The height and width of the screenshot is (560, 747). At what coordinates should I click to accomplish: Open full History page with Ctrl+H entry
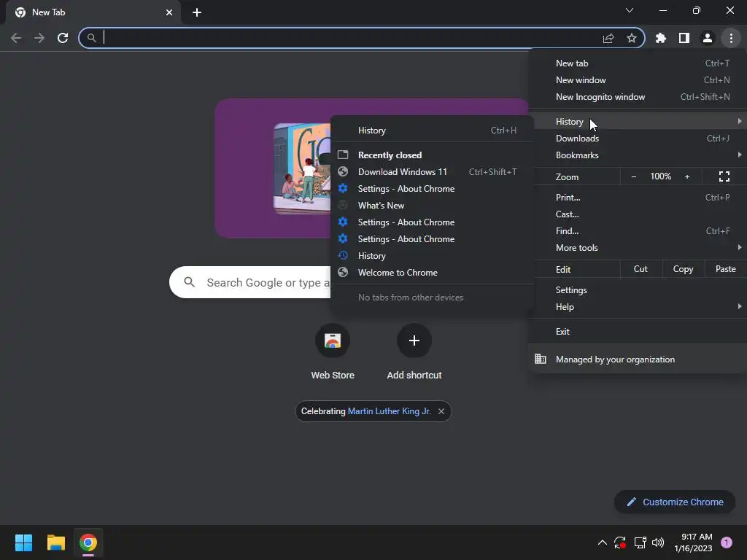click(x=432, y=131)
